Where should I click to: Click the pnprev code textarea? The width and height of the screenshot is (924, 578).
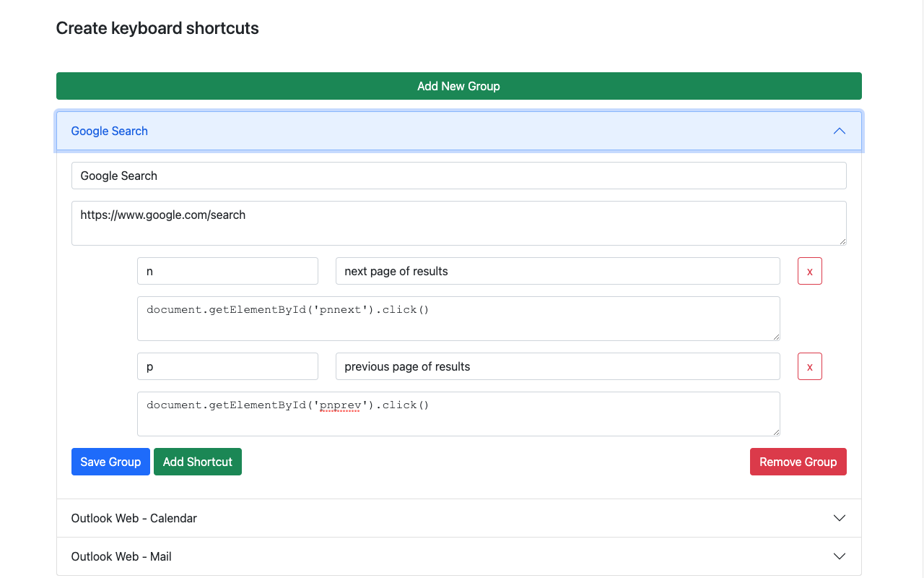point(458,414)
